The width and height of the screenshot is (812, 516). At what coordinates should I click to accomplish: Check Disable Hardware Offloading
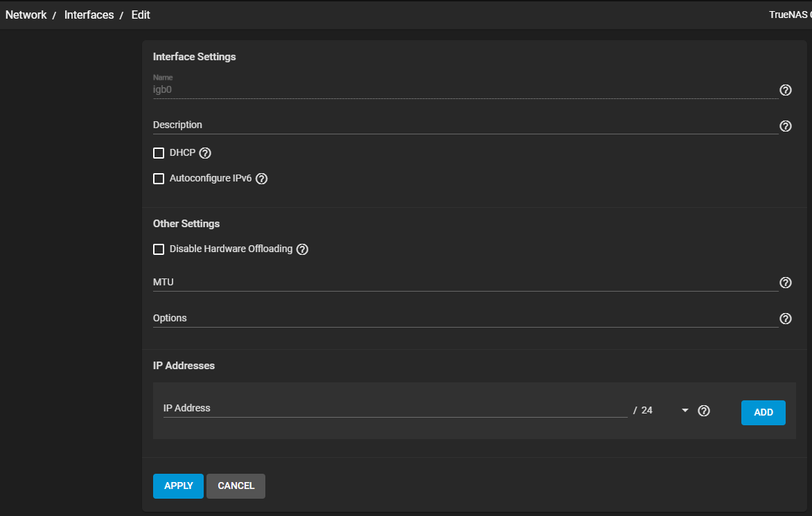click(159, 249)
